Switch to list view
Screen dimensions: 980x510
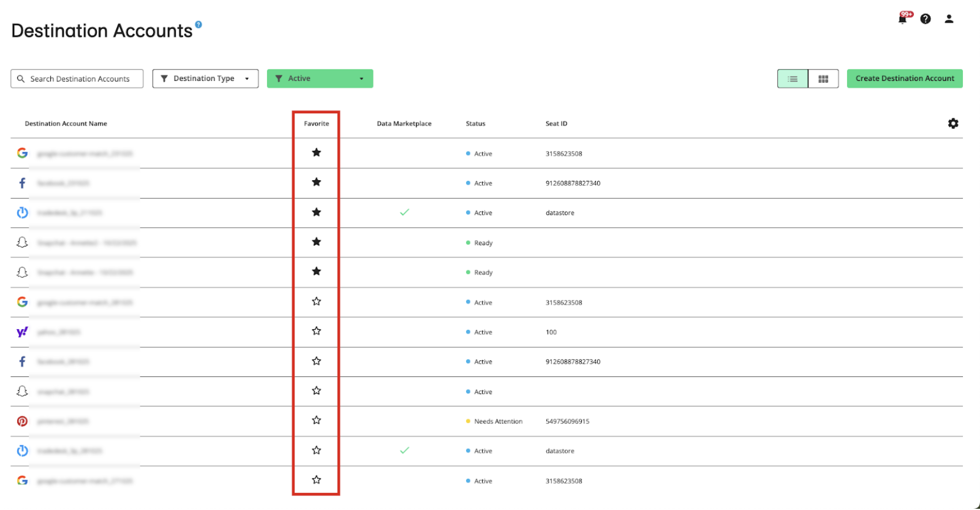(793, 78)
